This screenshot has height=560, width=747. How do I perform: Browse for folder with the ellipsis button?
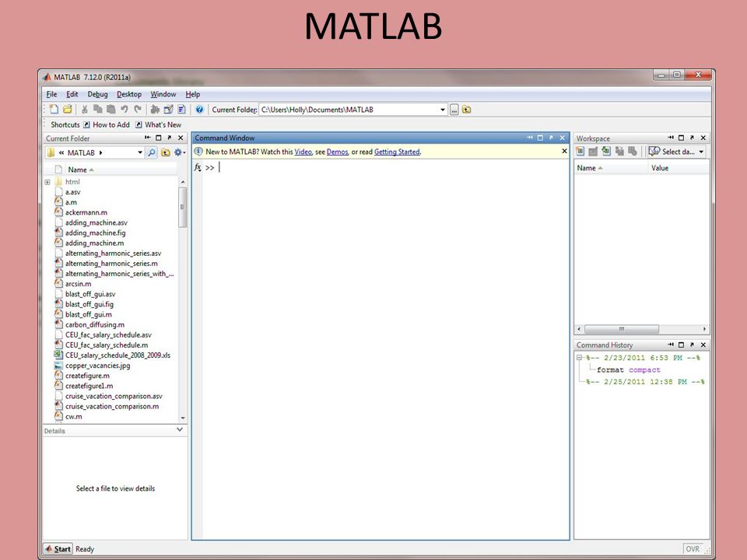[454, 110]
